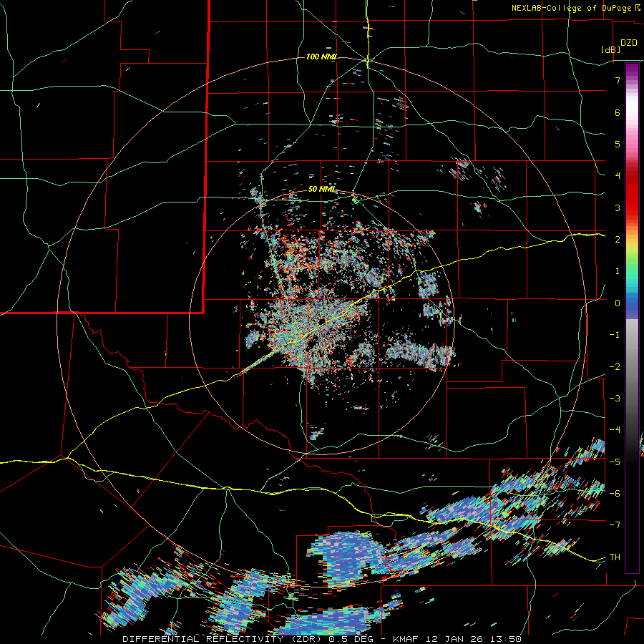Click the 5 value on color scale
This screenshot has width=644, height=644.
pyautogui.click(x=618, y=144)
